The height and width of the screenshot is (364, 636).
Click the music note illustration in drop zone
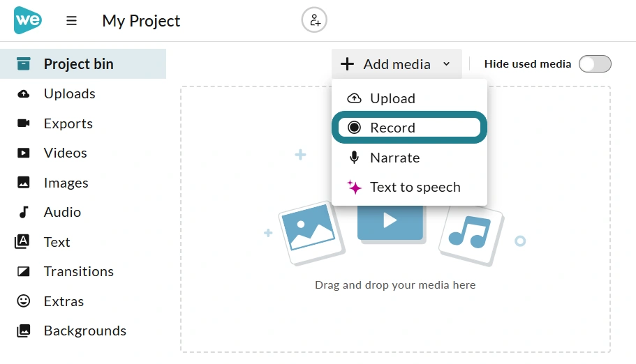click(471, 235)
